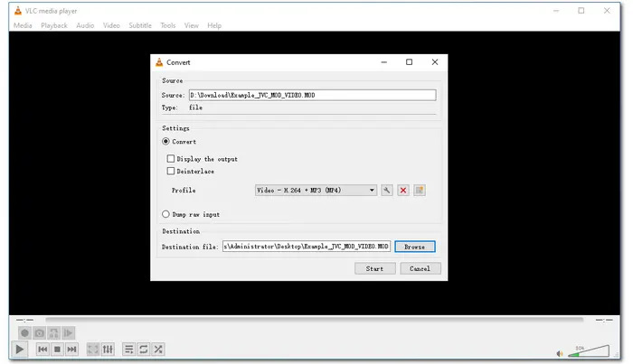The image size is (633, 364).
Task: Show extended settings equalizer icon
Action: coord(108,349)
